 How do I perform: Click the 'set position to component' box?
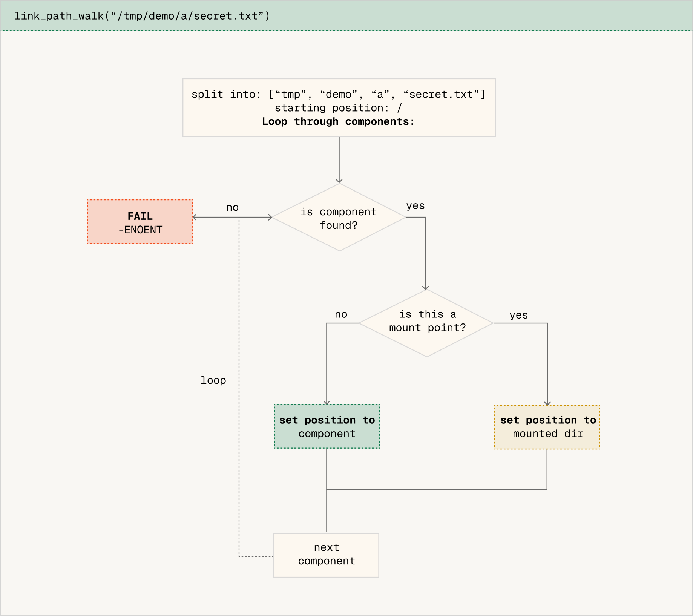(327, 426)
